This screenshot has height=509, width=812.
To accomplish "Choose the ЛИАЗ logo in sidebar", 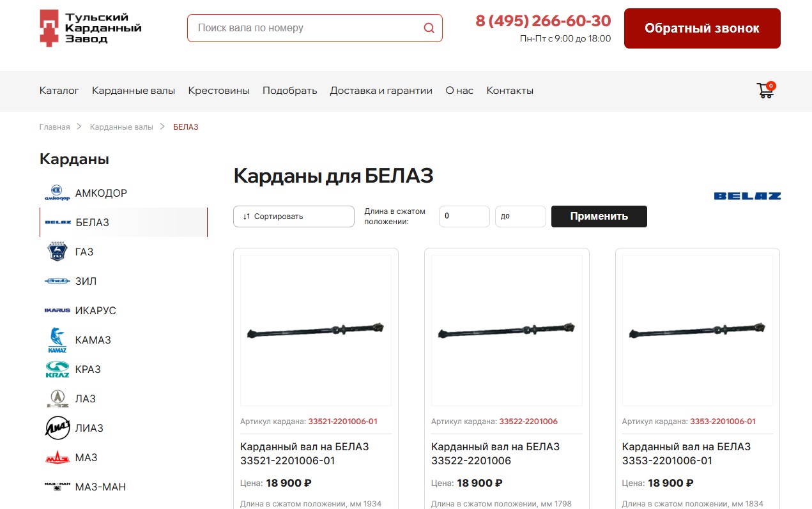I will click(x=57, y=428).
